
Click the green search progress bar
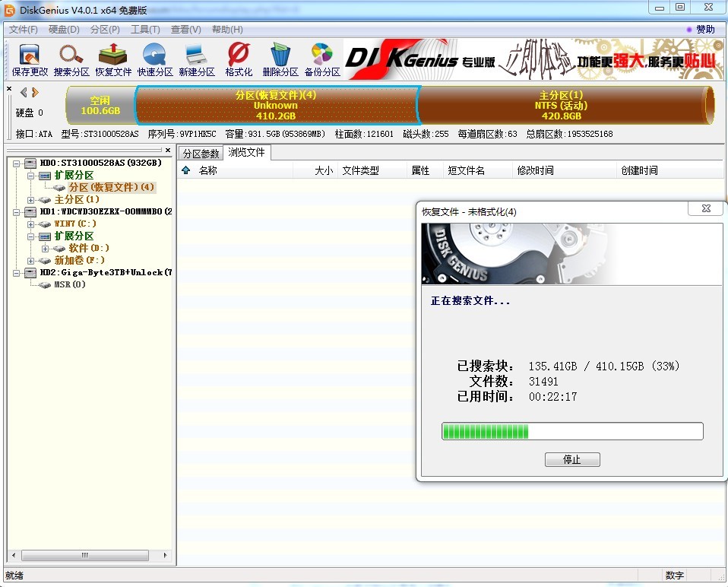pos(572,431)
